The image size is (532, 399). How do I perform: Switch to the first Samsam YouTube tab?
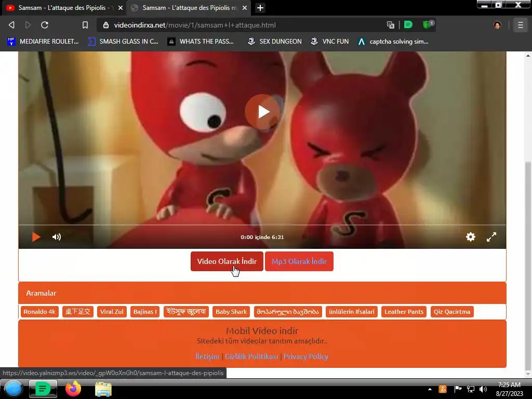[64, 7]
